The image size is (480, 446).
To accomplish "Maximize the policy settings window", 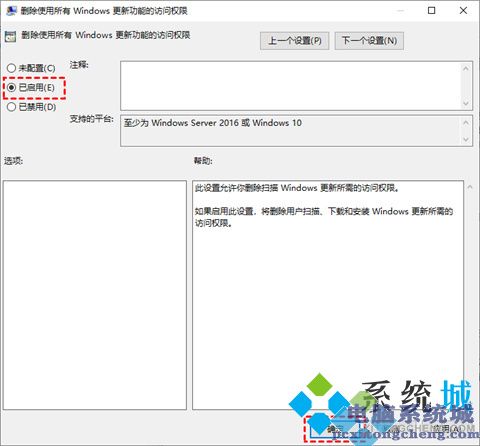I will 431,11.
